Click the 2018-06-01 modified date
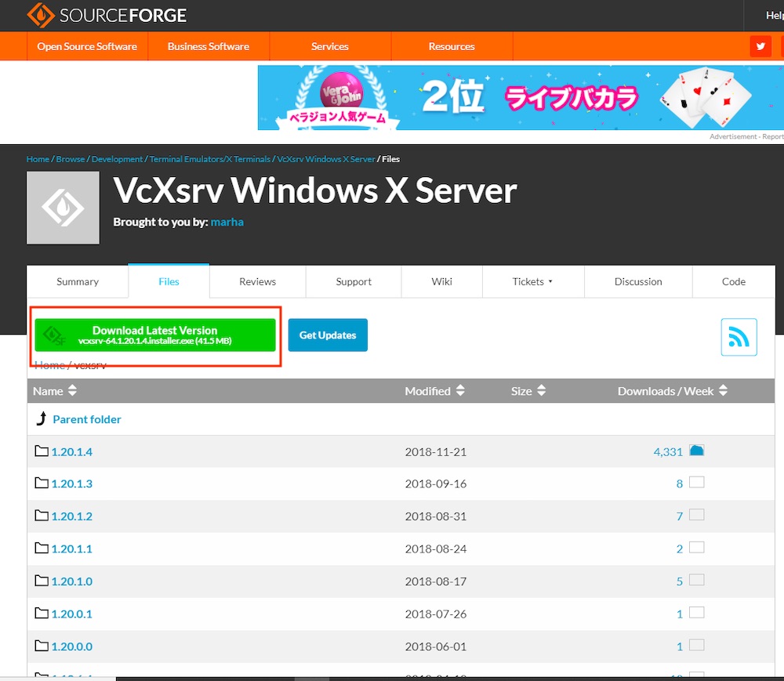Image resolution: width=784 pixels, height=681 pixels. click(435, 646)
